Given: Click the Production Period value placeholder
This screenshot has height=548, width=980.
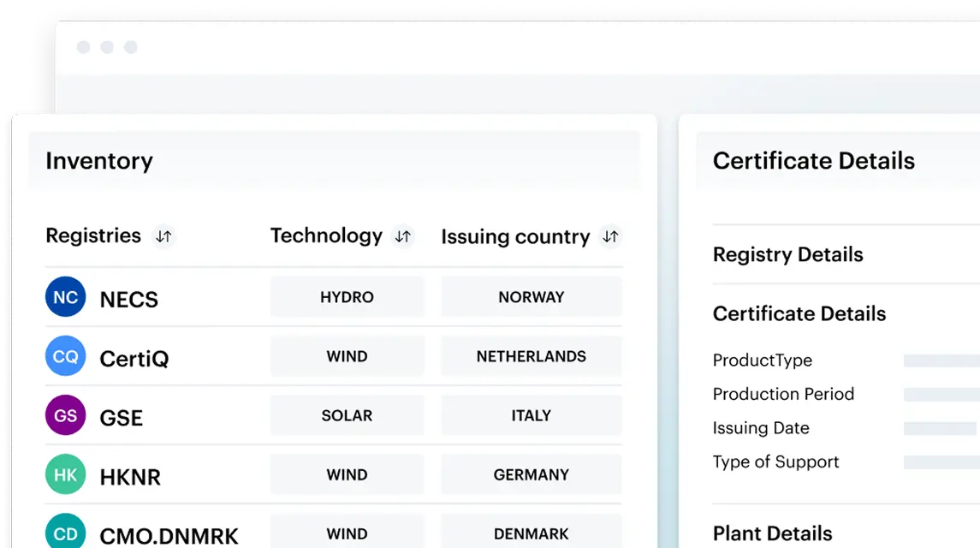Looking at the screenshot, I should [x=941, y=394].
